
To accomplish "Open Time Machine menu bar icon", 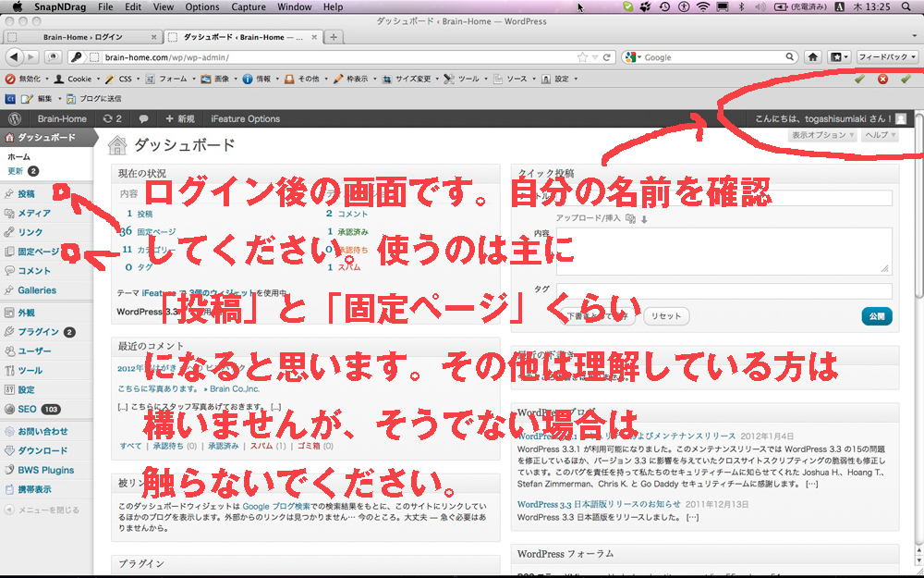I will click(664, 7).
